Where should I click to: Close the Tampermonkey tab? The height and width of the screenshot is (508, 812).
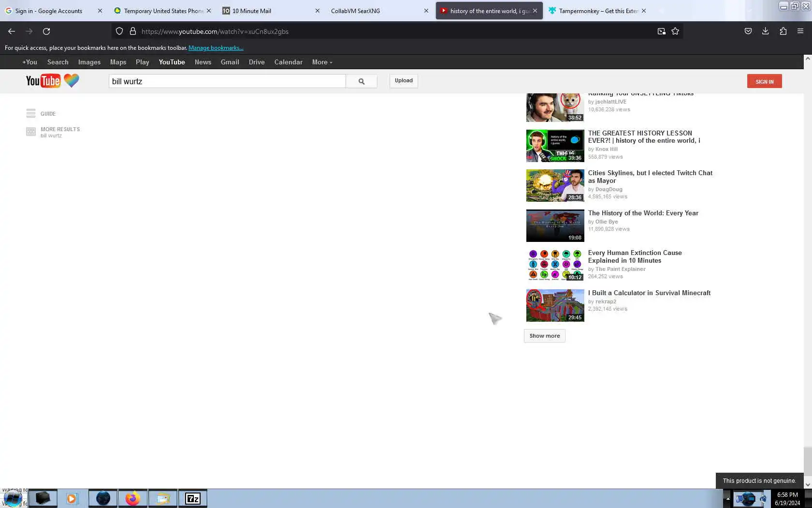[x=644, y=11]
